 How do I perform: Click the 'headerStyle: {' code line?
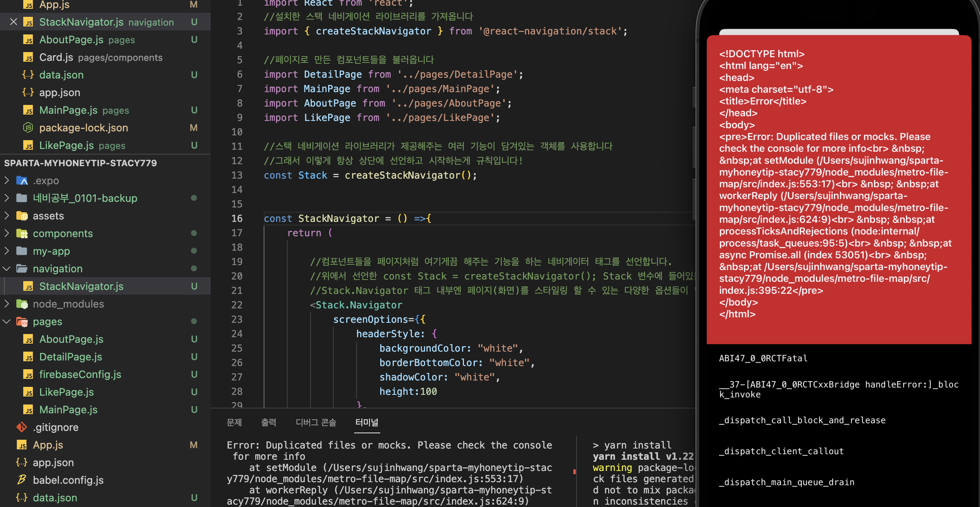point(397,334)
